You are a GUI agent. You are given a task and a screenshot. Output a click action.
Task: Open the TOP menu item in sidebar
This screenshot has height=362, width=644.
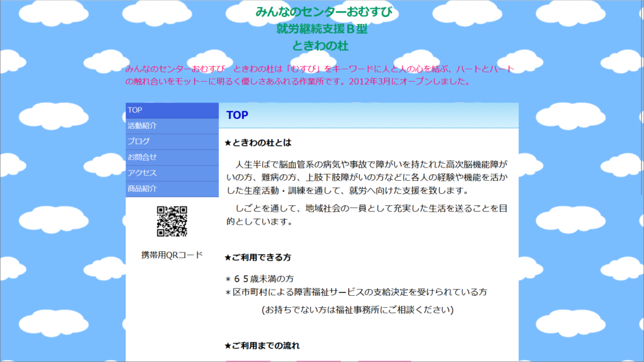coord(135,111)
